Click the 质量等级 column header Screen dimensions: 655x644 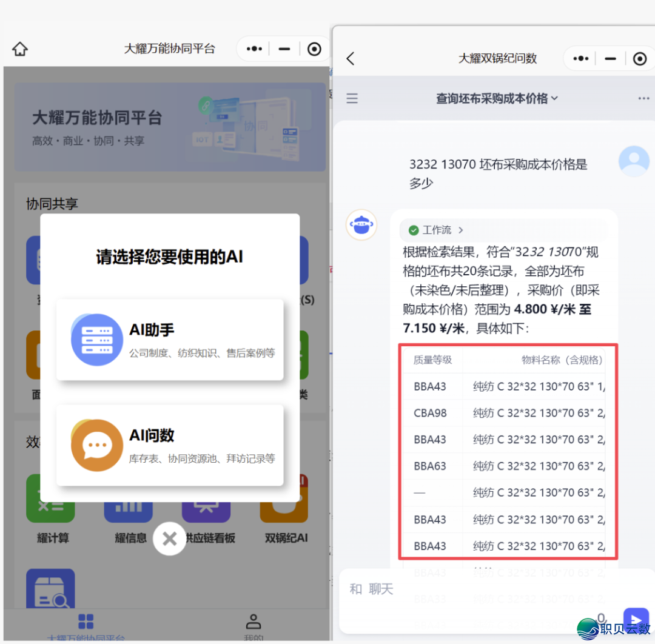click(432, 360)
